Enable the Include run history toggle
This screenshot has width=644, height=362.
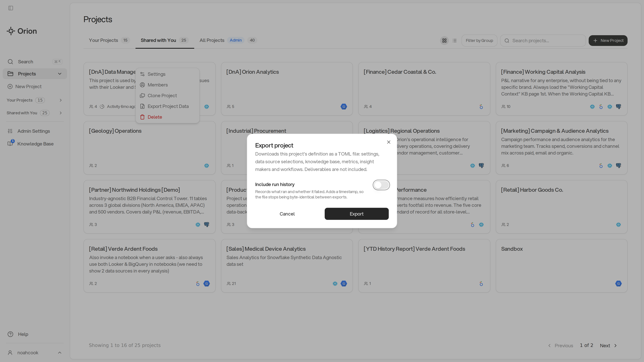tap(381, 185)
